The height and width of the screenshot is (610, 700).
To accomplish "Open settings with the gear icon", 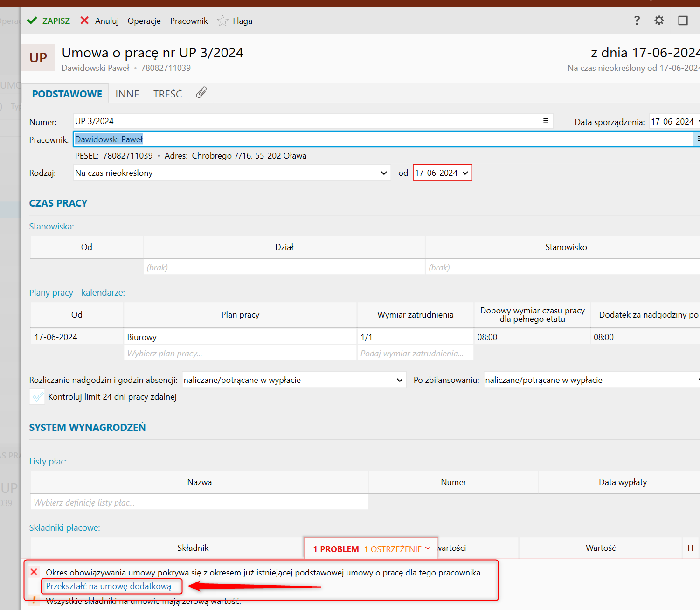I will tap(659, 21).
